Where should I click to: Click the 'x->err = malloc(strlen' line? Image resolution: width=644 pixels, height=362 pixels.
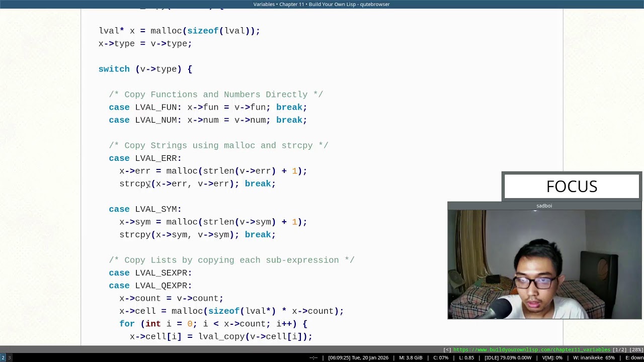(213, 171)
